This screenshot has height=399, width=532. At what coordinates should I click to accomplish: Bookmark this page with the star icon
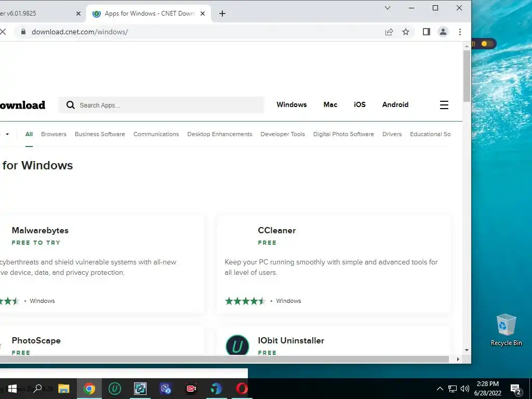click(405, 32)
